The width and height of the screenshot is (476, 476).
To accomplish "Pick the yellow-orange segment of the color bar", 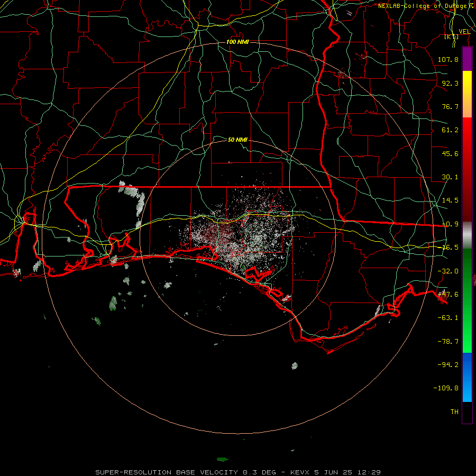I will (467, 94).
